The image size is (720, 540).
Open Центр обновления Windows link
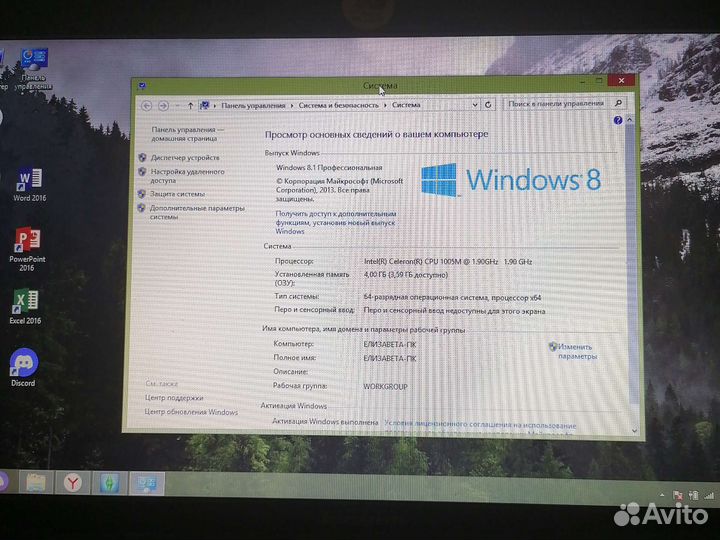point(191,412)
